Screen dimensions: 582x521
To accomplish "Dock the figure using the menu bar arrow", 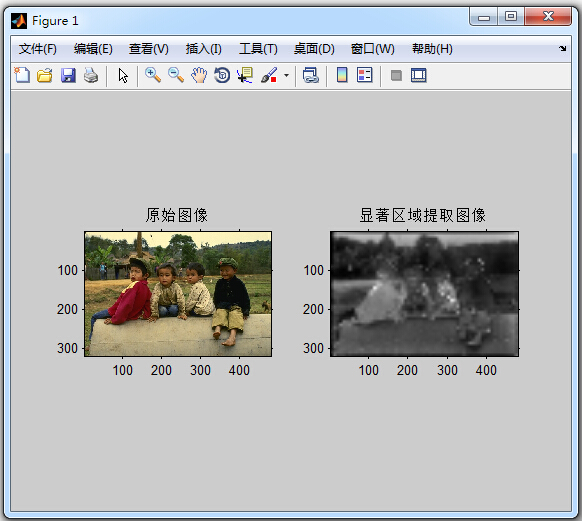I will pos(563,49).
